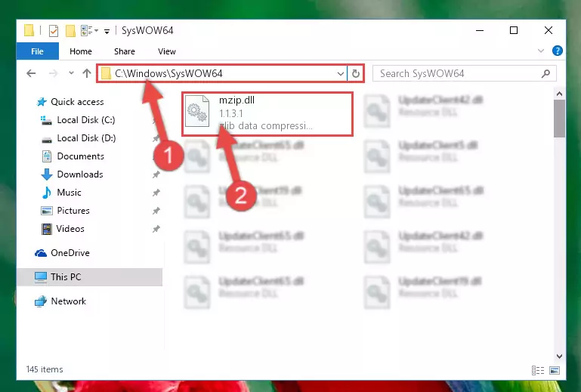Image resolution: width=581 pixels, height=392 pixels.
Task: Click the scrollbar up arrow
Action: [560, 94]
